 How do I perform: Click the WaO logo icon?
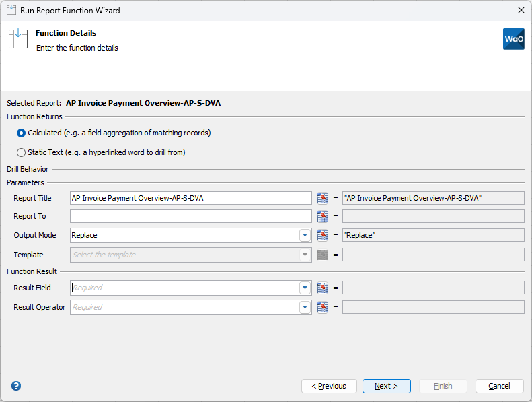514,39
